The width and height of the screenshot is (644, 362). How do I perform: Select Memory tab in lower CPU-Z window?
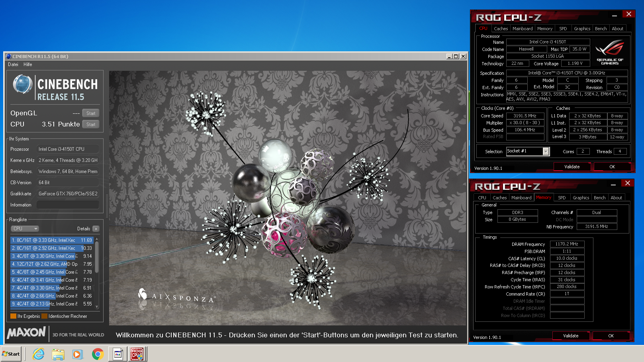tap(544, 197)
